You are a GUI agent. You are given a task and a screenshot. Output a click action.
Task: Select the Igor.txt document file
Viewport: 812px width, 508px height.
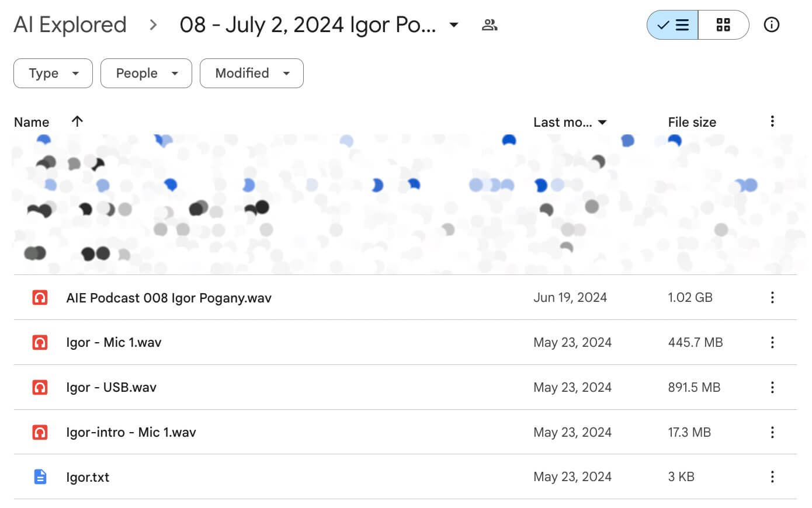[x=88, y=477]
